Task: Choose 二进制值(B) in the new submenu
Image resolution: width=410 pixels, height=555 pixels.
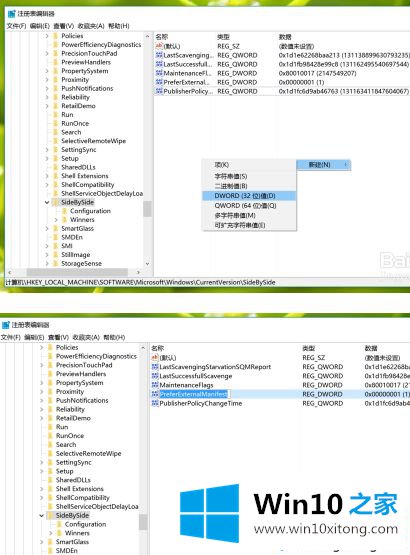Action: click(x=249, y=186)
